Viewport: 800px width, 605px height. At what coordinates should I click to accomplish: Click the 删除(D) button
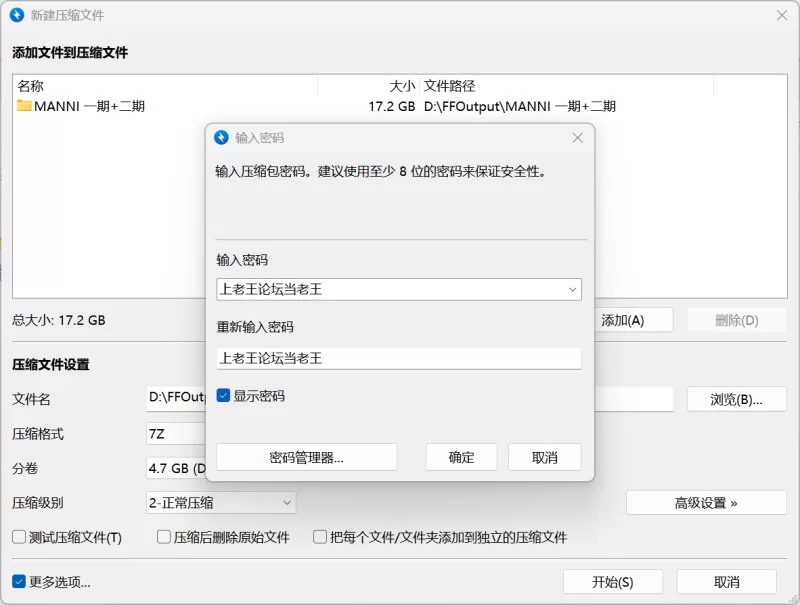click(736, 320)
